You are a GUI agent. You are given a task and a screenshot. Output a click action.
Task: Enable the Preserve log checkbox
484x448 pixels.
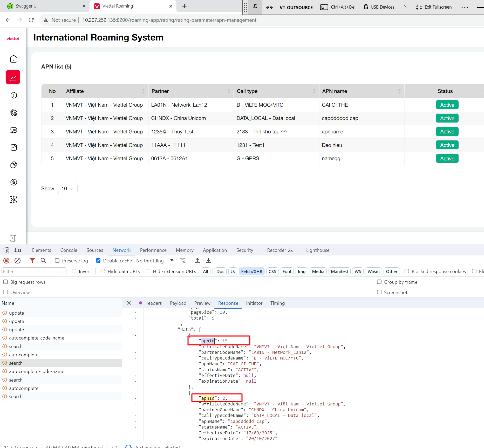pos(57,261)
